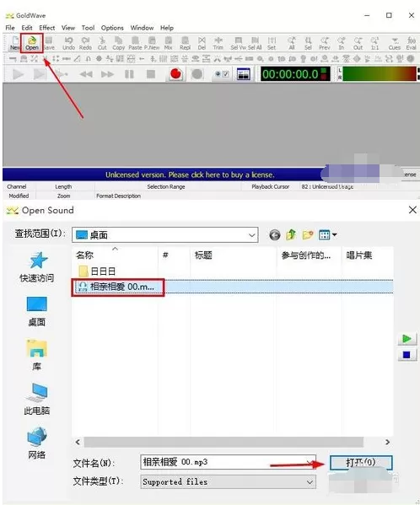Go back with the dialog back arrow

pyautogui.click(x=274, y=235)
